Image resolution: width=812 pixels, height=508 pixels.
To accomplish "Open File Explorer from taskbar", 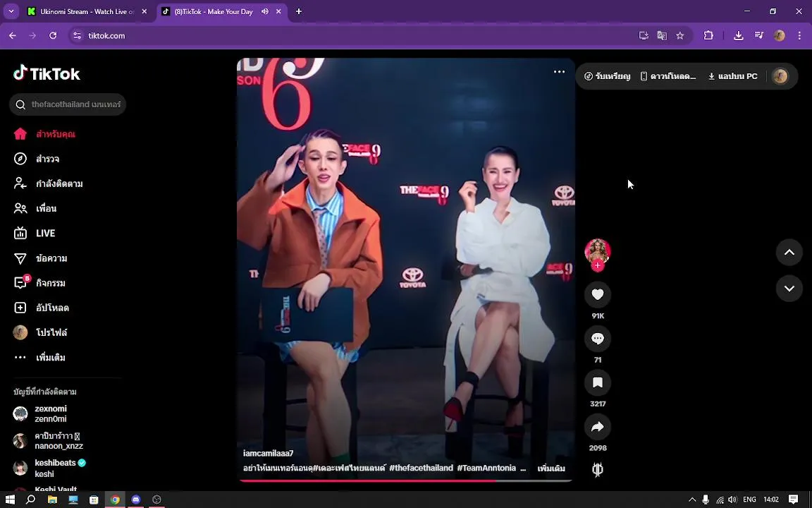I will pos(52,500).
